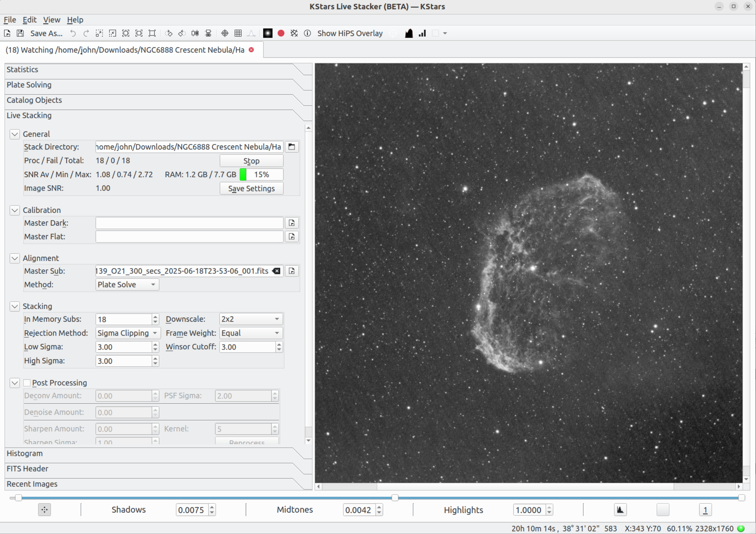Toggle the Calibration section checkbox
The image size is (756, 534).
click(x=15, y=210)
